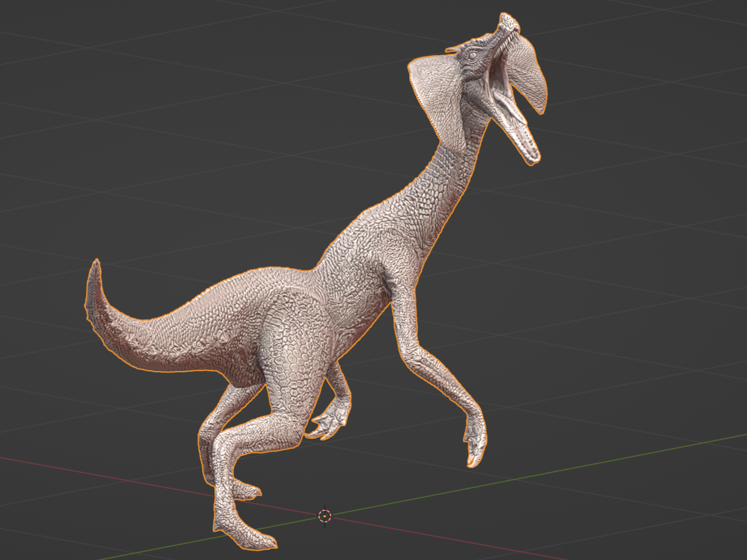Click the 3D cursor at the origin
Screen dimensions: 747x560
(324, 516)
